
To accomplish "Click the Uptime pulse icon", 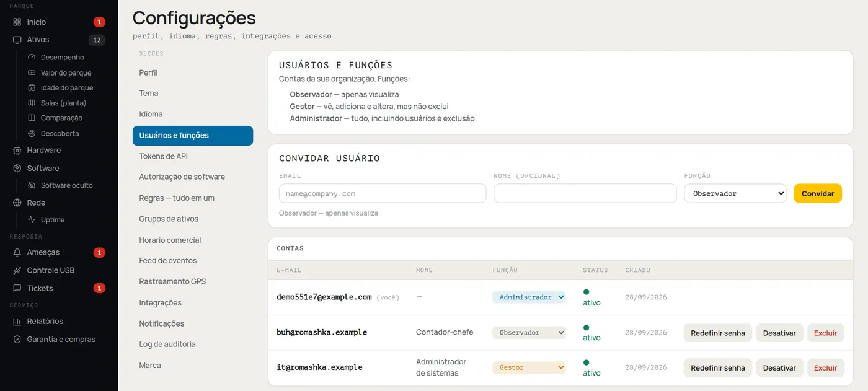I will click(32, 220).
